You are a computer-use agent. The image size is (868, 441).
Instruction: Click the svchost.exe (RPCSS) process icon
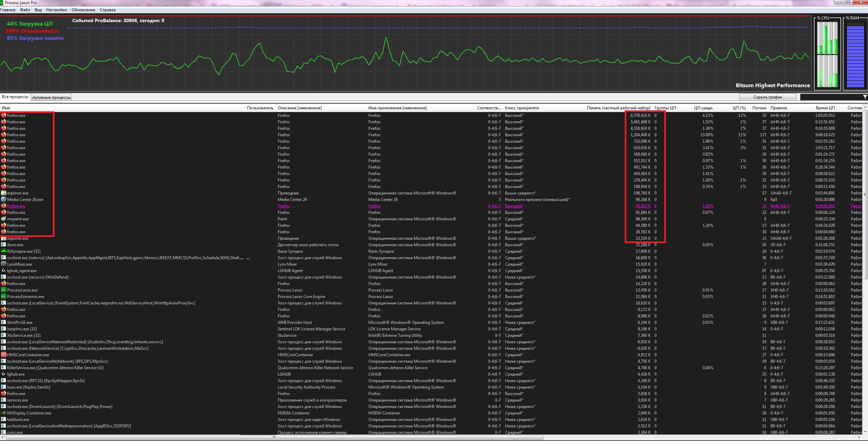coord(4,381)
